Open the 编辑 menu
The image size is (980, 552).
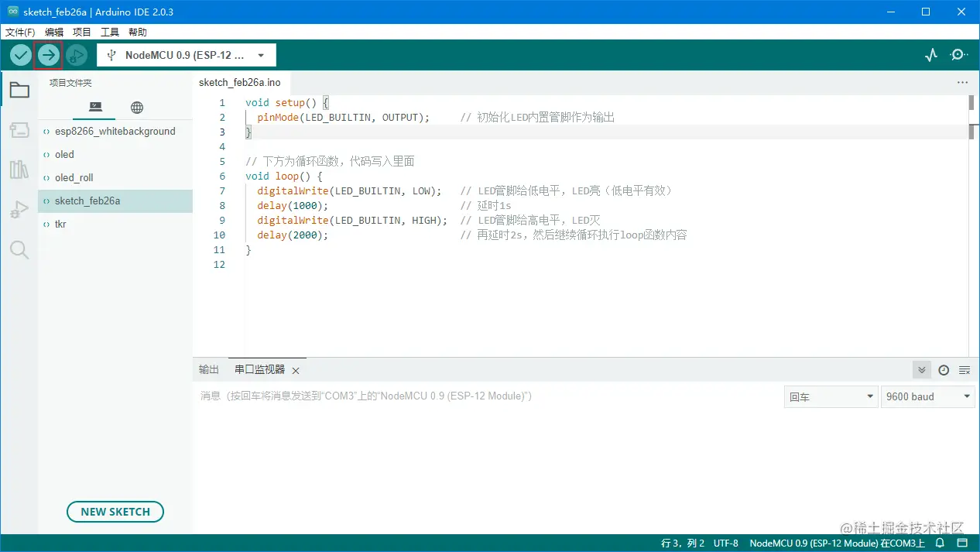(54, 33)
